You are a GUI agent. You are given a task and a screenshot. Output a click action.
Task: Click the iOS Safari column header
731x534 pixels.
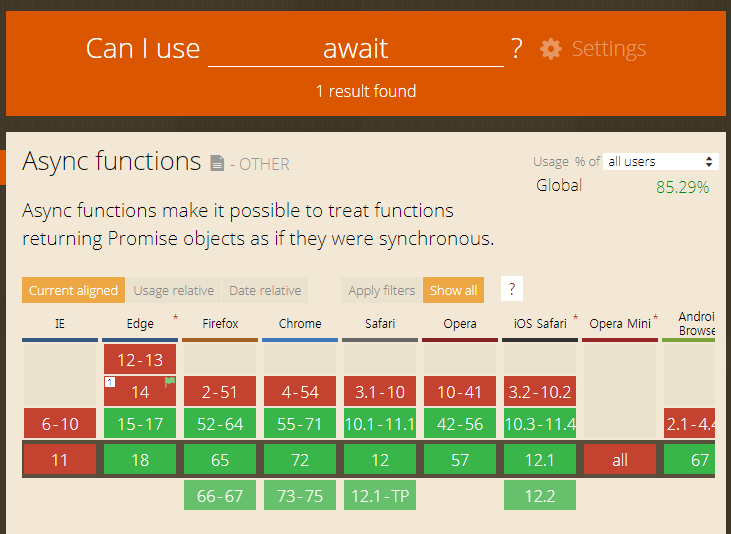[x=540, y=324]
